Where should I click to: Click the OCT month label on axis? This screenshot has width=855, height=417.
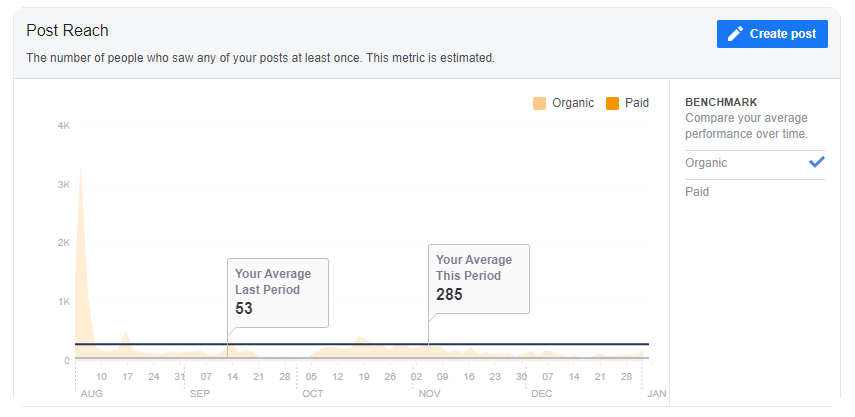313,394
